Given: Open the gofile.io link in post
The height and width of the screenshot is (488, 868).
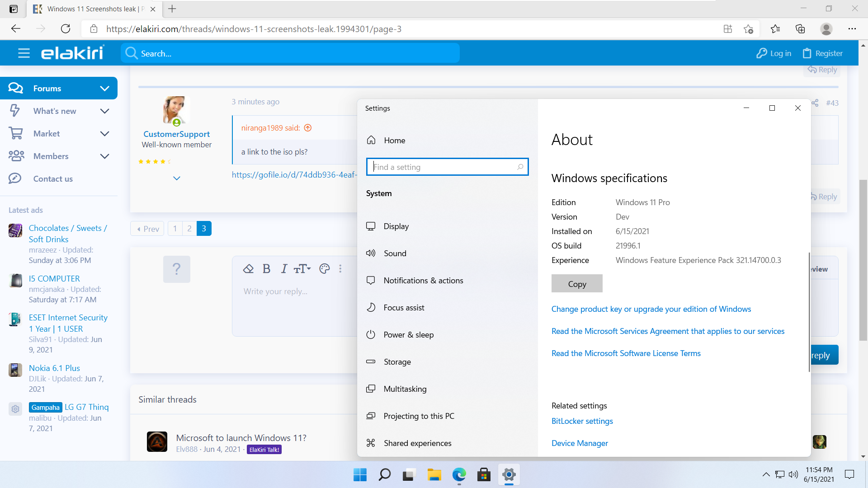Looking at the screenshot, I should [294, 175].
